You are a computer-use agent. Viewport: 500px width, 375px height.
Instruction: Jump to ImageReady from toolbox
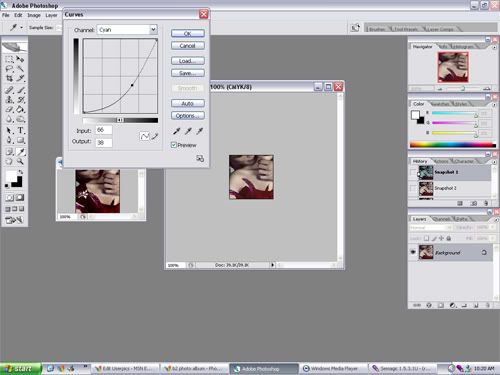(x=14, y=220)
